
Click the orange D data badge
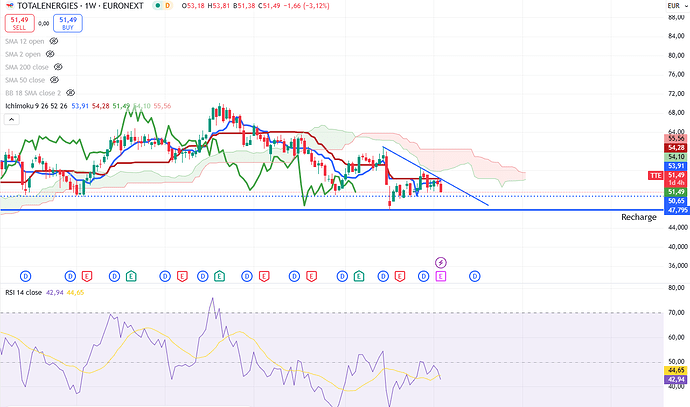[167, 8]
